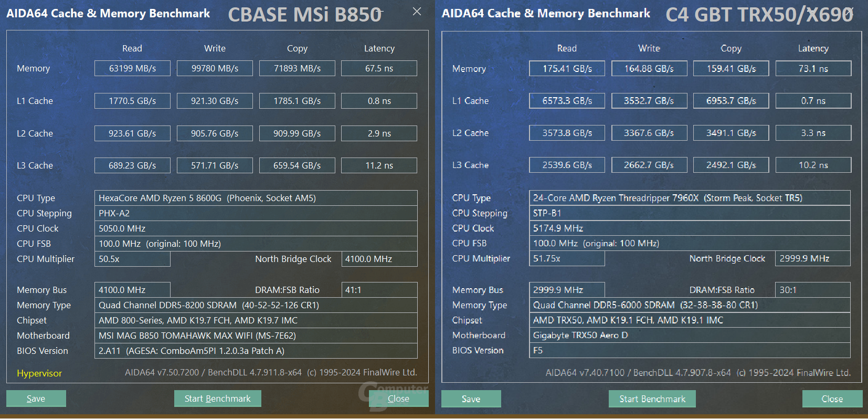Select L2 cache latency 2.9 ns
The image size is (868, 419).
point(379,133)
